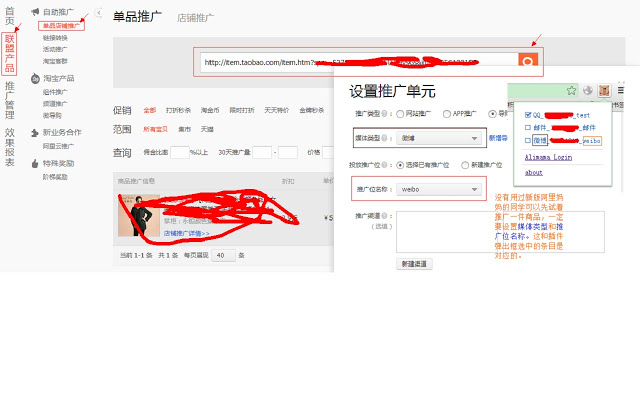Select the 网站推广 radio button

click(x=400, y=114)
